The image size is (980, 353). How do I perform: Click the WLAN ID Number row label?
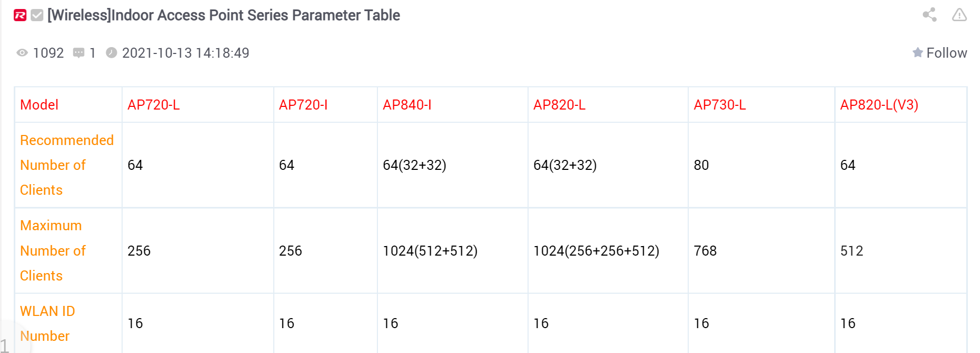tap(48, 323)
